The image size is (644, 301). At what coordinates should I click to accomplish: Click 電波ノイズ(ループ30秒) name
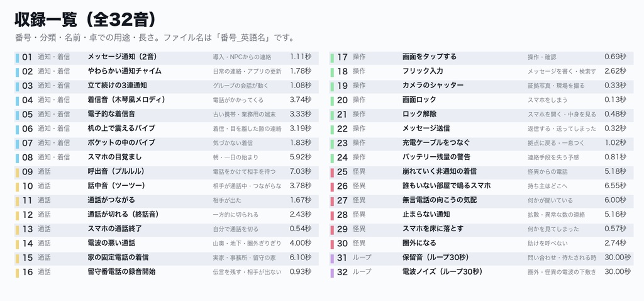coord(442,272)
